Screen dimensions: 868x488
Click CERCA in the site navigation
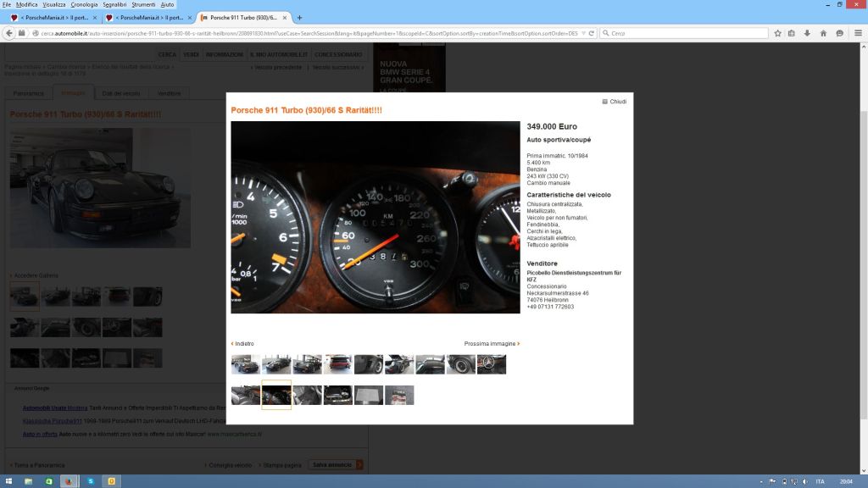point(167,55)
